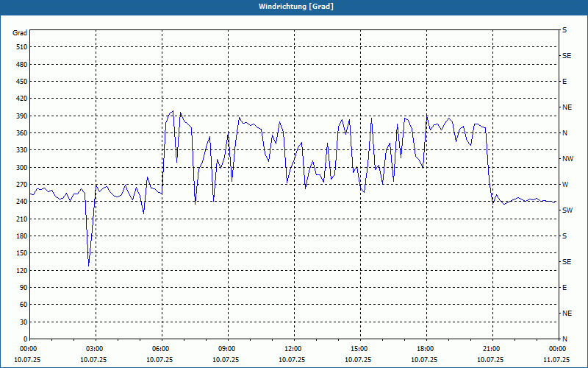Click the N compass label level with 0
The image size is (588, 368).
(x=564, y=339)
